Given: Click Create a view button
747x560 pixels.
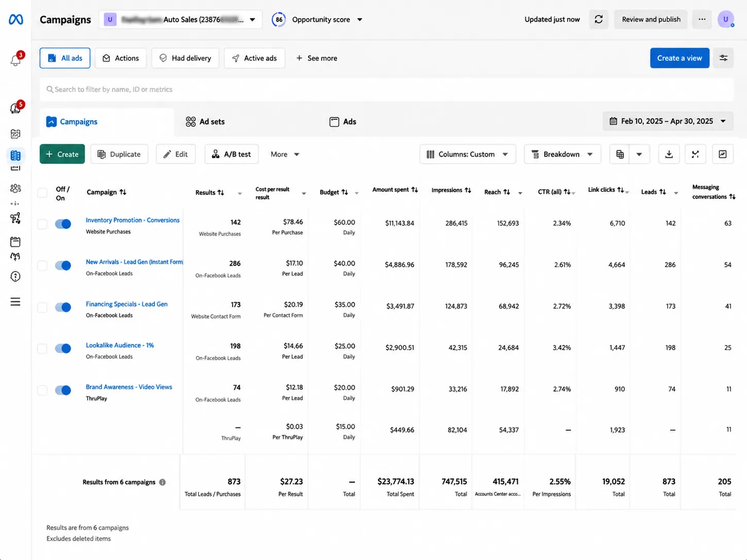Looking at the screenshot, I should coord(679,58).
